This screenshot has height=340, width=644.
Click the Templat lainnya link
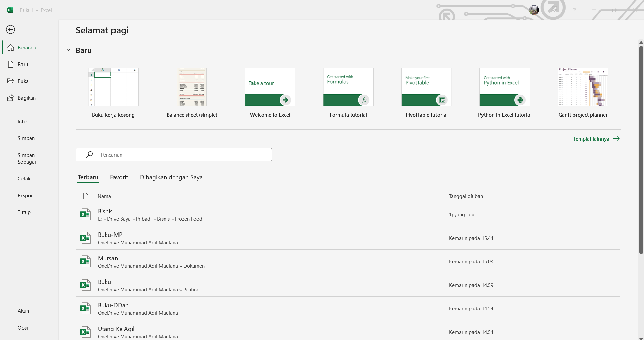pos(596,139)
